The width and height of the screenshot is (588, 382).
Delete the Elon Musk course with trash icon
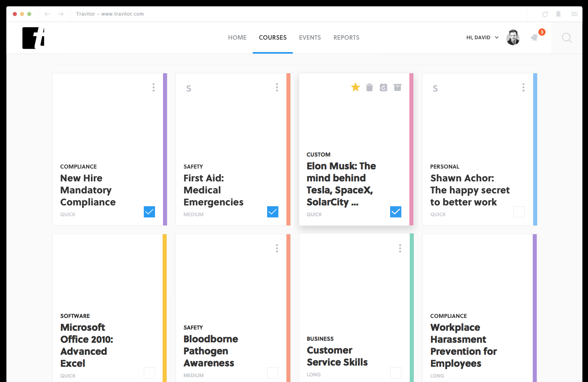pyautogui.click(x=370, y=87)
